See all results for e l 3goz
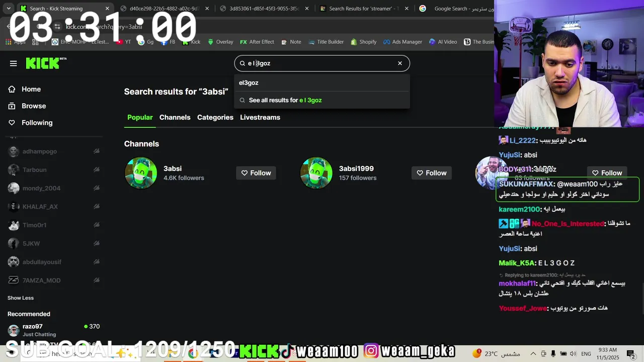This screenshot has width=644, height=362. [322, 100]
